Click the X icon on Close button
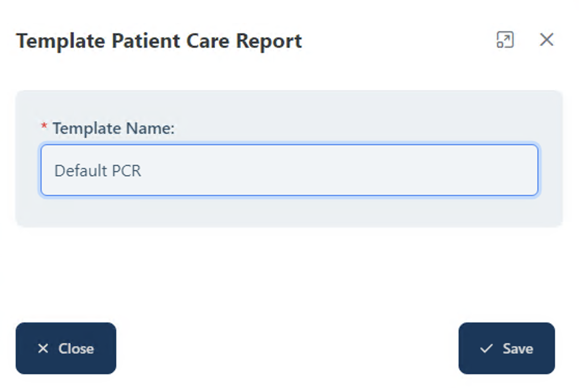 tap(43, 348)
